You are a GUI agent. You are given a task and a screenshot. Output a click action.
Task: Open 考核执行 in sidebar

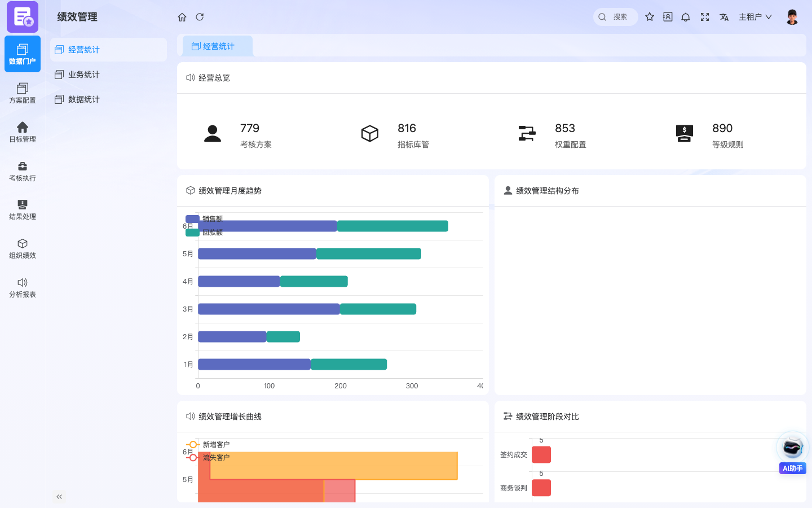pyautogui.click(x=23, y=171)
